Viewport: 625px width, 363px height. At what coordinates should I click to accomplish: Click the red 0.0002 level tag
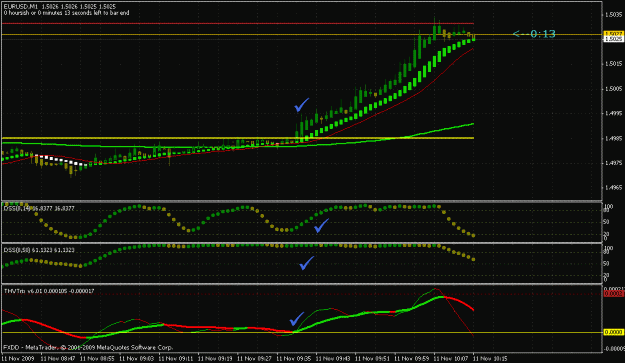click(614, 294)
